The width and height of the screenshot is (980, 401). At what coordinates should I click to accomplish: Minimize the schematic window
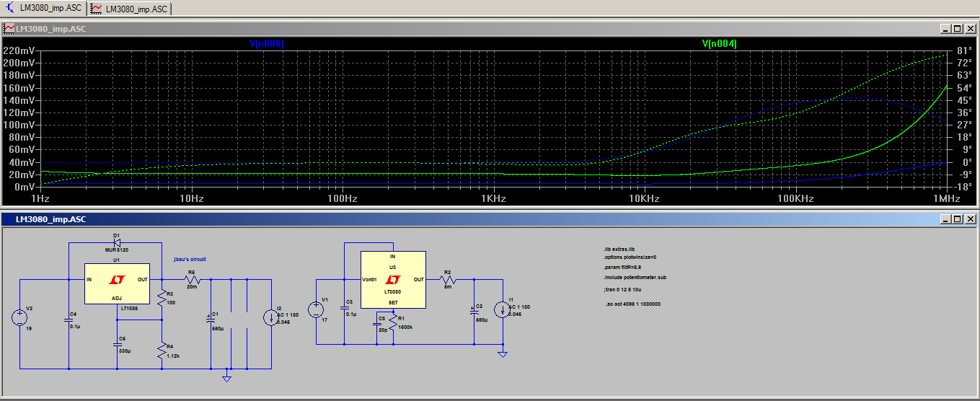pos(945,218)
